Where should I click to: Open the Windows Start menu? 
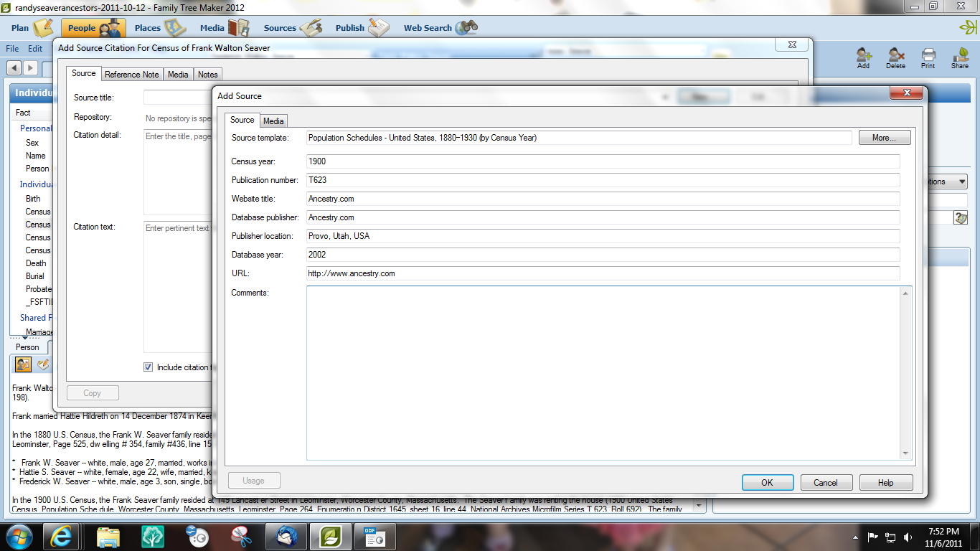tap(18, 536)
